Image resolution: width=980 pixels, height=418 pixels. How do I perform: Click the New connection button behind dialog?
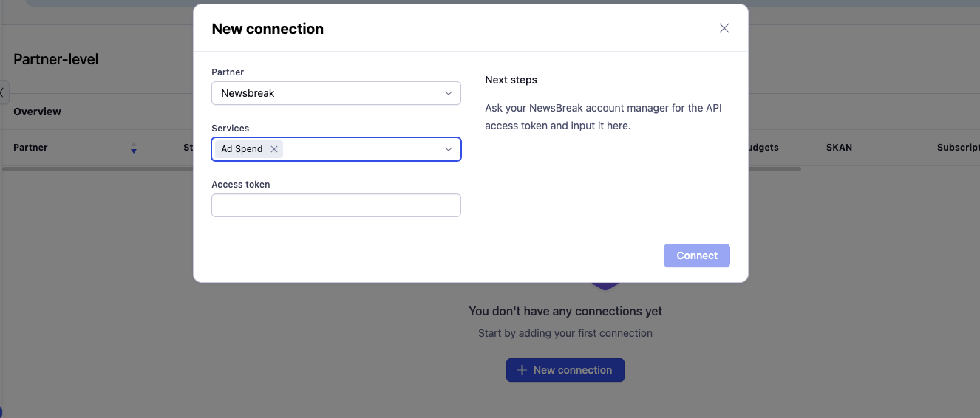(x=565, y=370)
